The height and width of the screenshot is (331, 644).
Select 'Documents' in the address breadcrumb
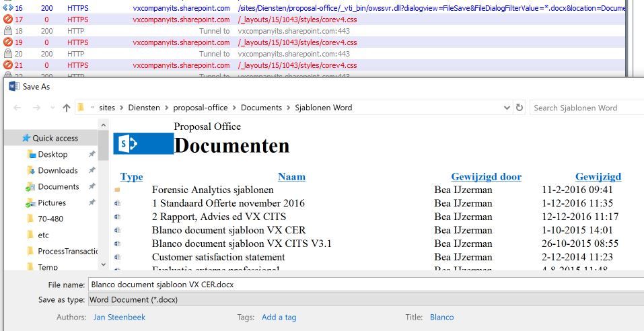261,108
